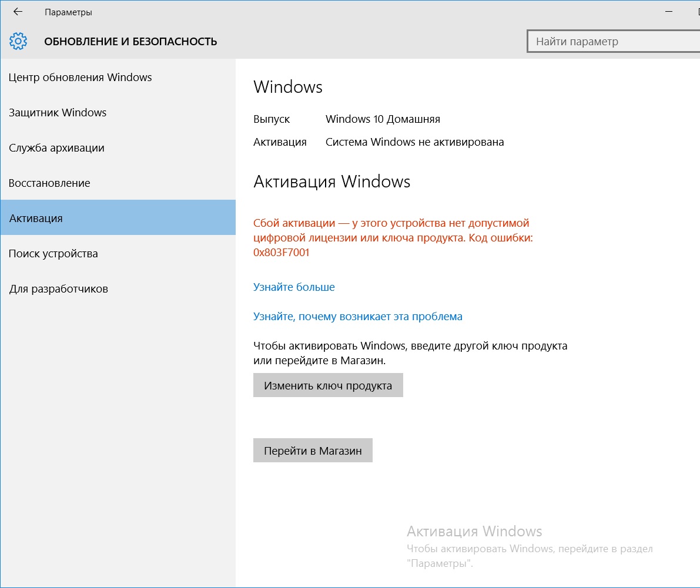Open link Узнайте, почему возникает эта проблема
The height and width of the screenshot is (588, 700).
(x=357, y=316)
